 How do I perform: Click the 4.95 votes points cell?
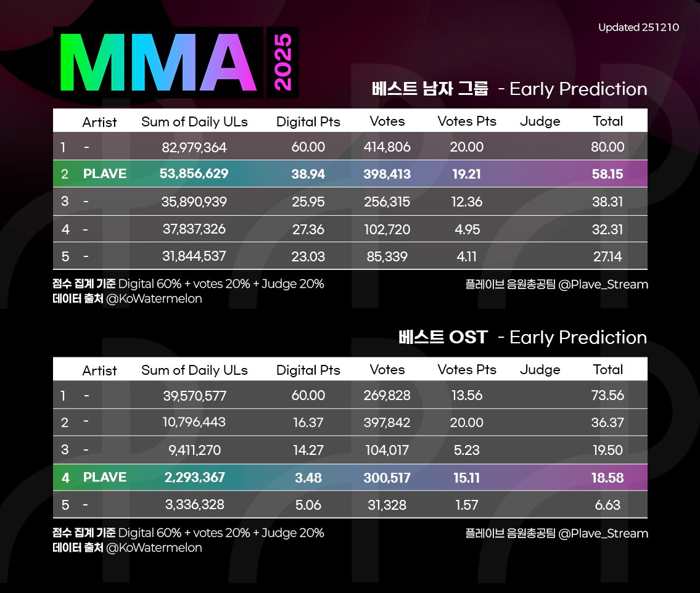point(467,230)
